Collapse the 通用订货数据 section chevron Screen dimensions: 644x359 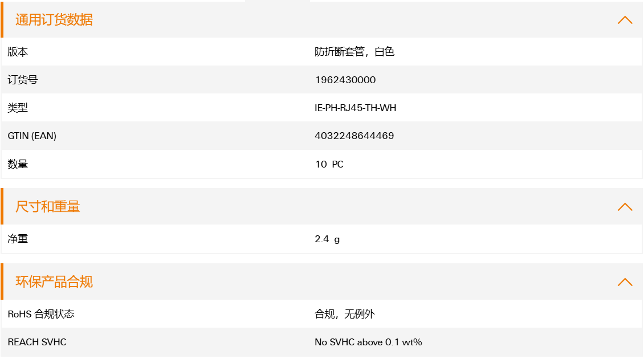[625, 20]
